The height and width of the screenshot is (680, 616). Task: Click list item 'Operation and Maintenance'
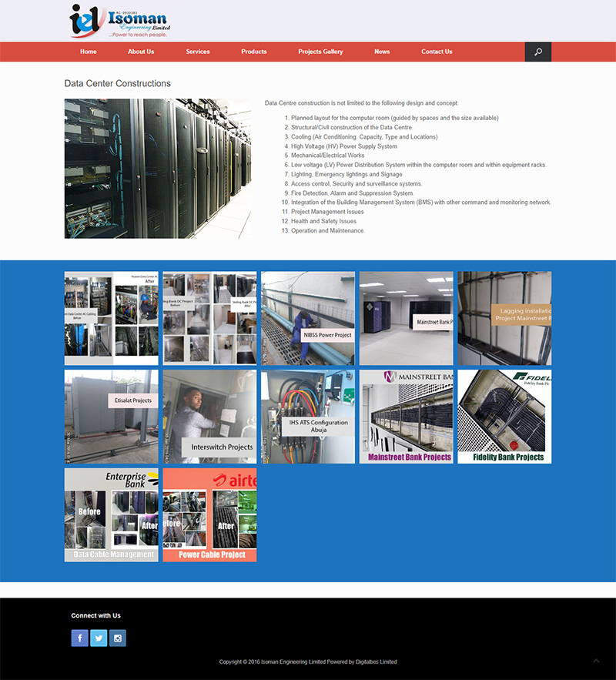pyautogui.click(x=328, y=231)
